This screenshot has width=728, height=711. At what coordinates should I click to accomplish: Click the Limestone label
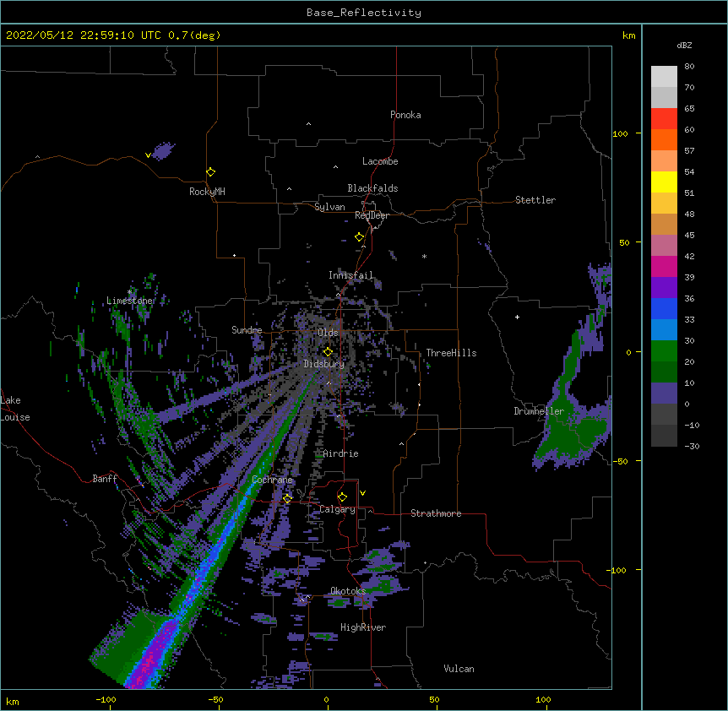coord(130,301)
